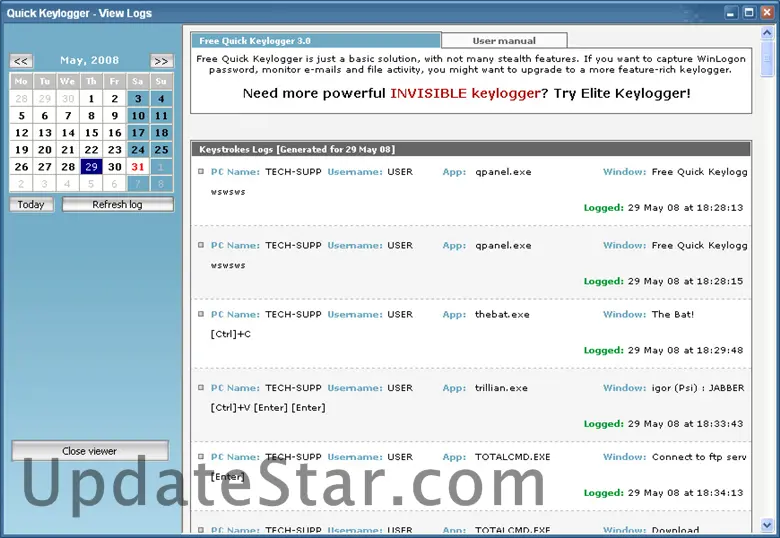780x538 pixels.
Task: Click the May, 2008 month label
Action: pos(90,61)
